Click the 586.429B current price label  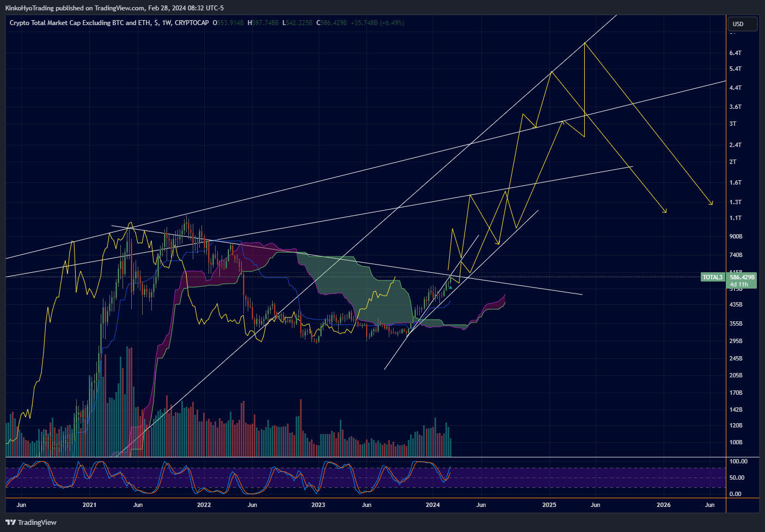click(x=742, y=277)
